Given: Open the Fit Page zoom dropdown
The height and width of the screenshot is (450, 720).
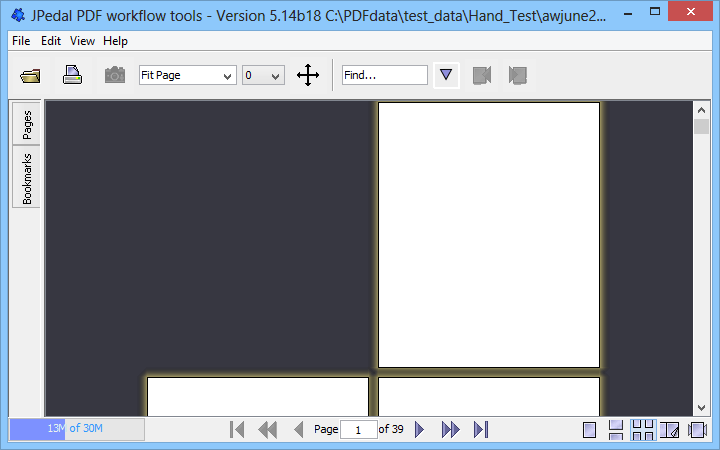Looking at the screenshot, I should (187, 75).
